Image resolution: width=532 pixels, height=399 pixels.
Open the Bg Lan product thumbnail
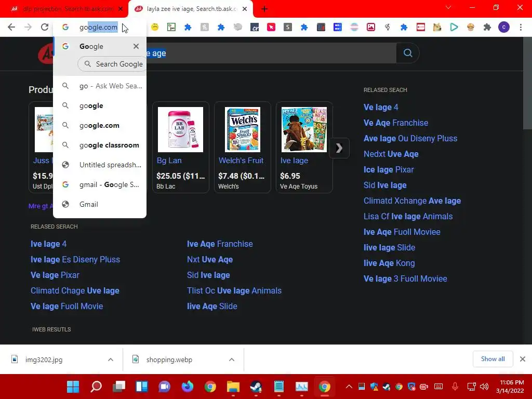pos(180,129)
